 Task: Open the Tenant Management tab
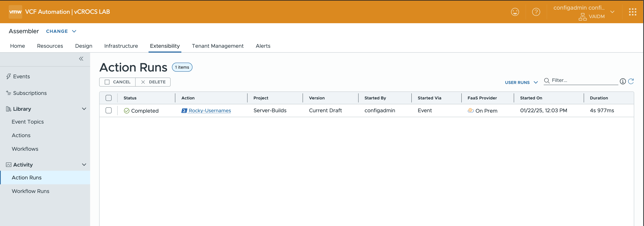pos(218,46)
